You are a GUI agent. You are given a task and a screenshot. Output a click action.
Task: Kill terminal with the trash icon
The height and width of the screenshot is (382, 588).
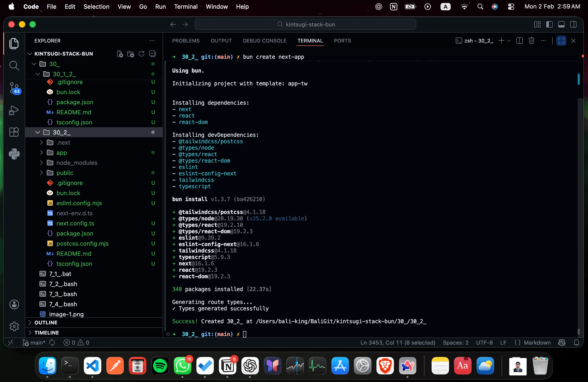531,41
